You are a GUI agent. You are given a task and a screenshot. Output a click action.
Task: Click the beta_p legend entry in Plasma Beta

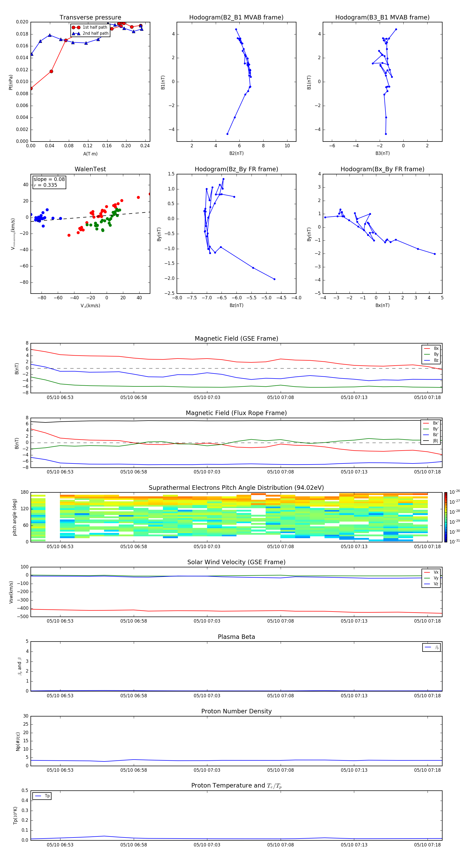click(x=431, y=647)
